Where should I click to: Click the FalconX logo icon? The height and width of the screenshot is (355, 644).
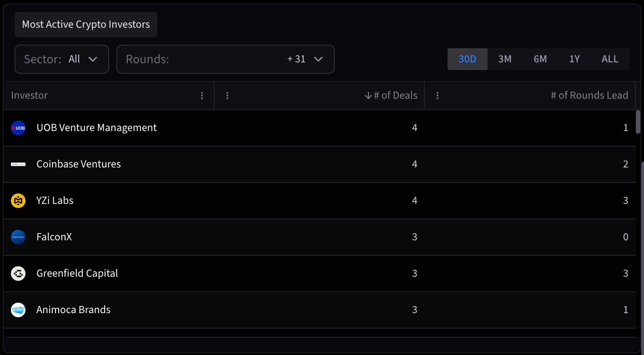(x=18, y=237)
